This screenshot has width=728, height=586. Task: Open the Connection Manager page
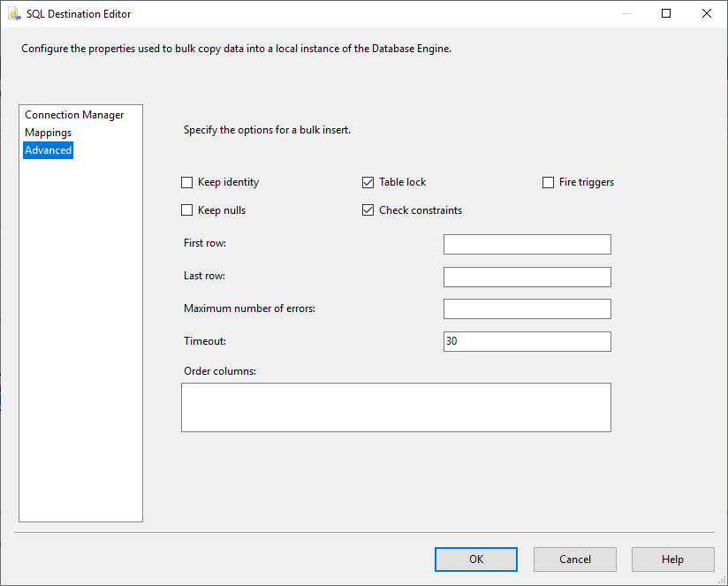click(74, 115)
